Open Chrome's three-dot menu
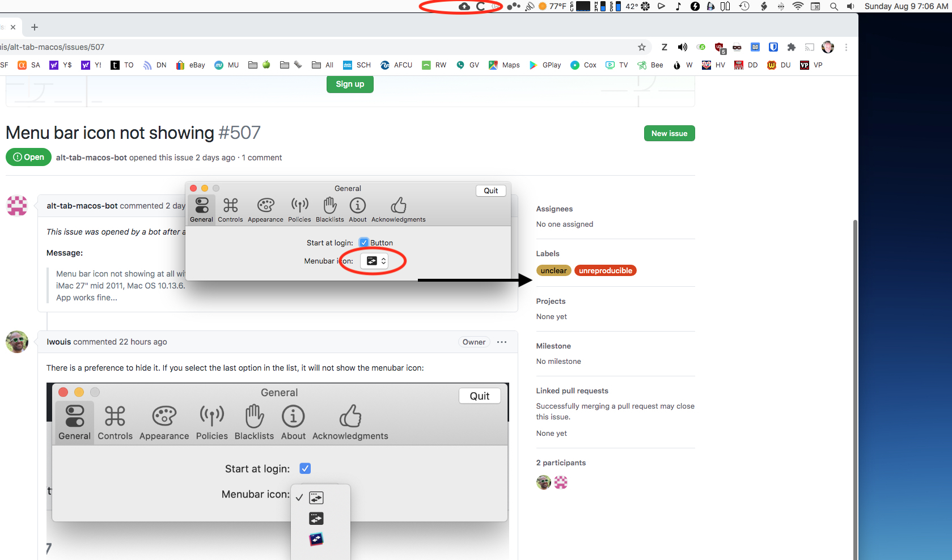 [x=846, y=47]
